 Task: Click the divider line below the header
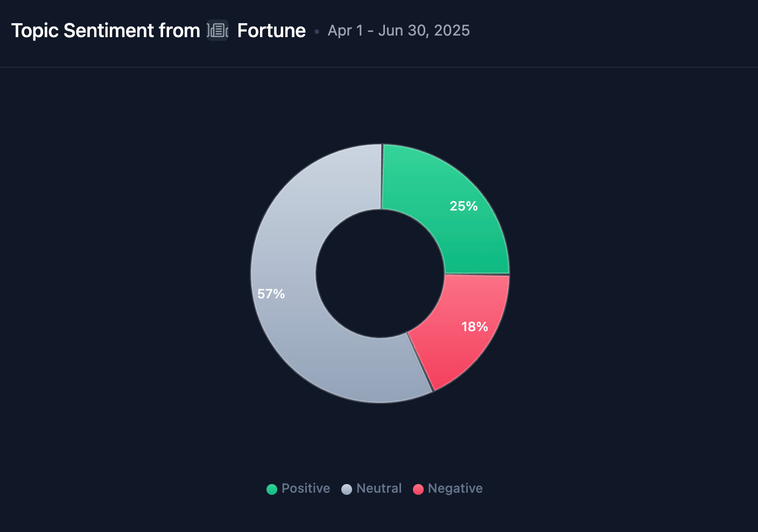pos(379,67)
